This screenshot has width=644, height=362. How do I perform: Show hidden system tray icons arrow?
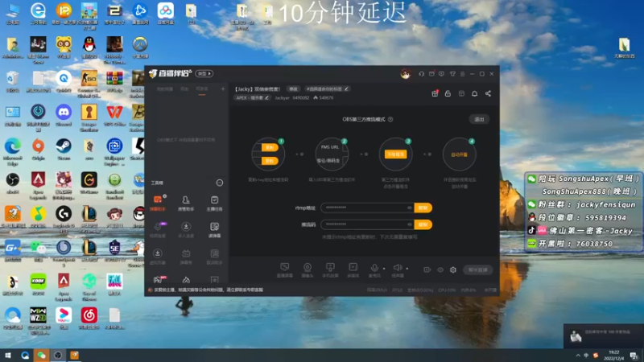coord(578,355)
